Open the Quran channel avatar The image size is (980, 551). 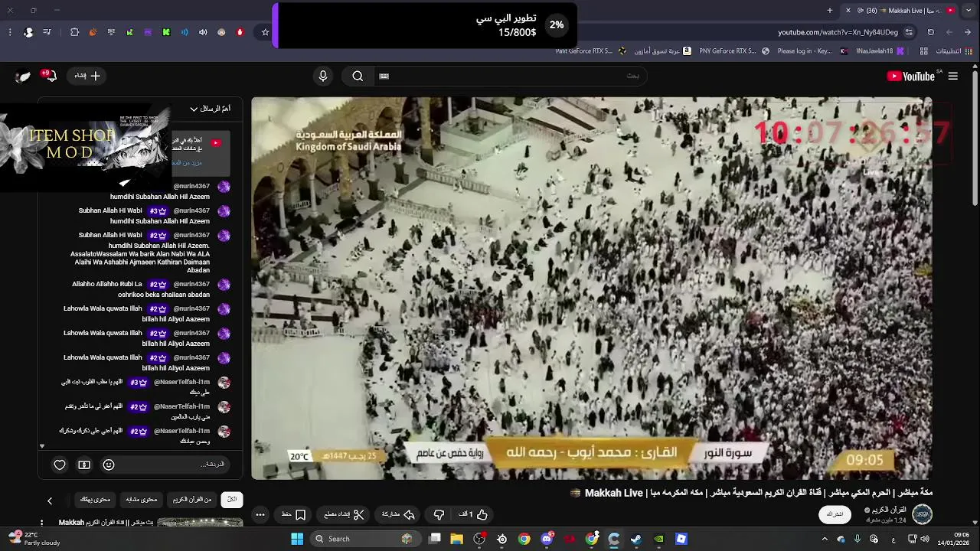point(923,514)
